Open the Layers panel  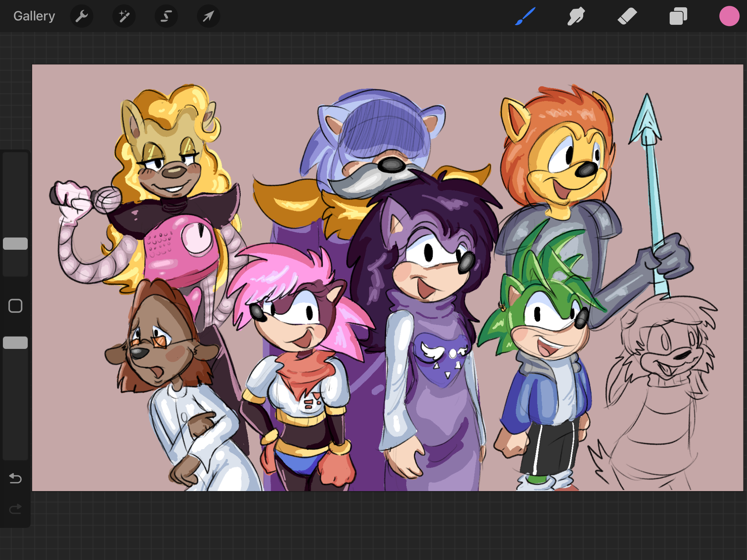(x=678, y=16)
